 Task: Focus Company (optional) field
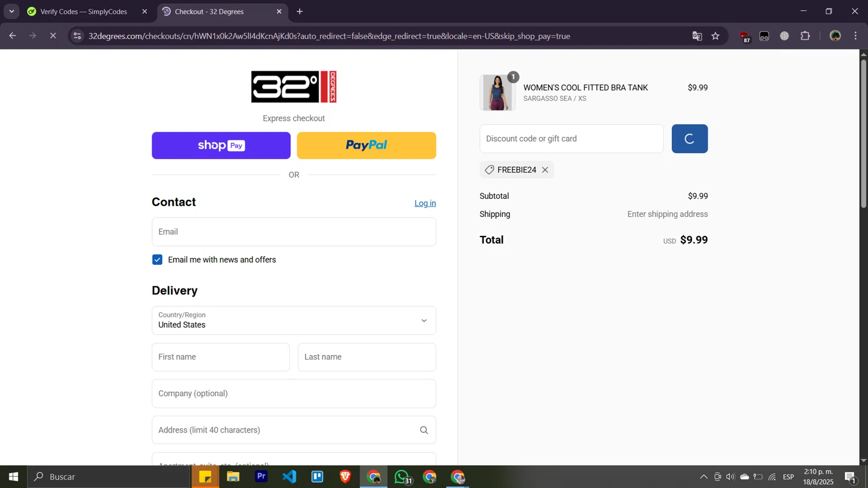[294, 394]
